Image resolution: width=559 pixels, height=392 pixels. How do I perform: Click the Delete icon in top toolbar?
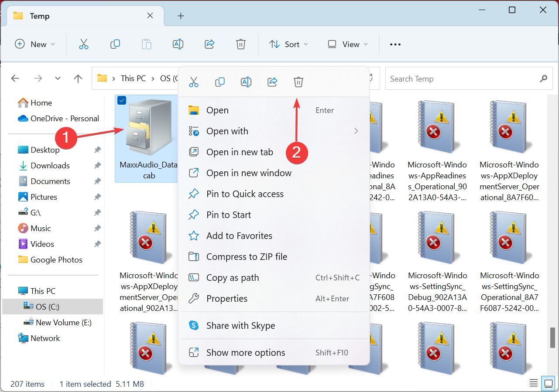240,44
